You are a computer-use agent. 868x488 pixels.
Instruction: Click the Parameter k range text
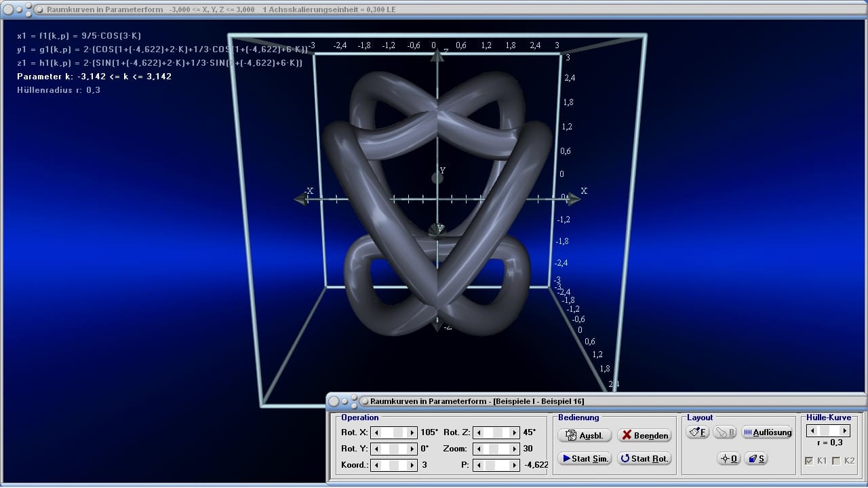(x=94, y=77)
